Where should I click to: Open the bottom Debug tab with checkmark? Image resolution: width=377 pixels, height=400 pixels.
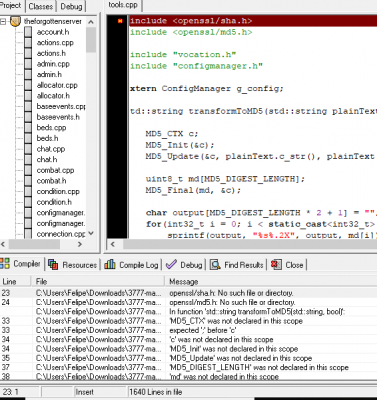pyautogui.click(x=184, y=265)
